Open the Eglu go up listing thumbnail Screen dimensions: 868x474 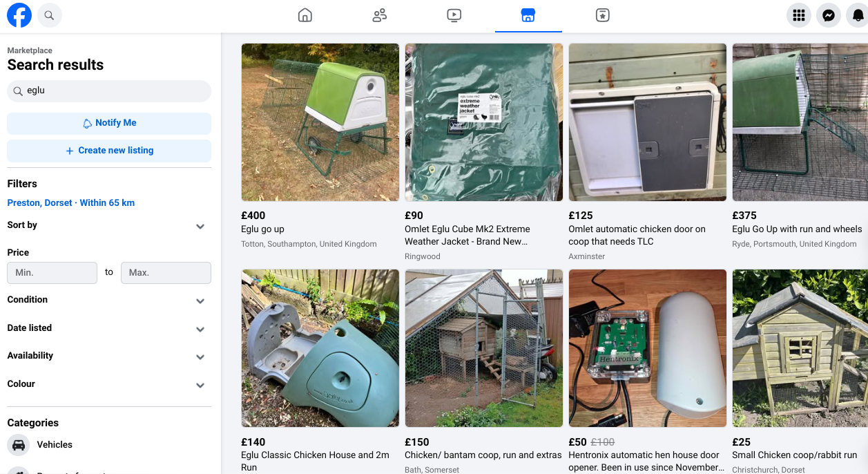(x=320, y=122)
